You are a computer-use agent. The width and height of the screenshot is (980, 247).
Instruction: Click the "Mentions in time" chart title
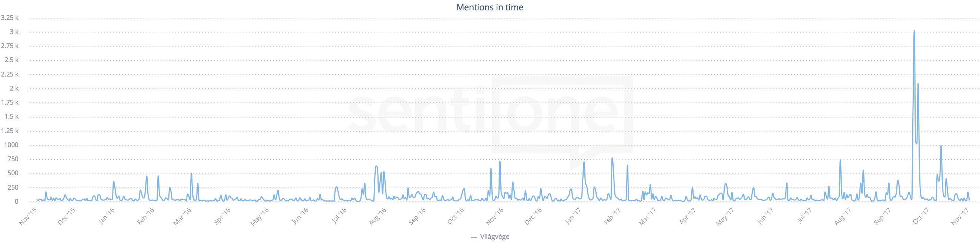point(490,7)
